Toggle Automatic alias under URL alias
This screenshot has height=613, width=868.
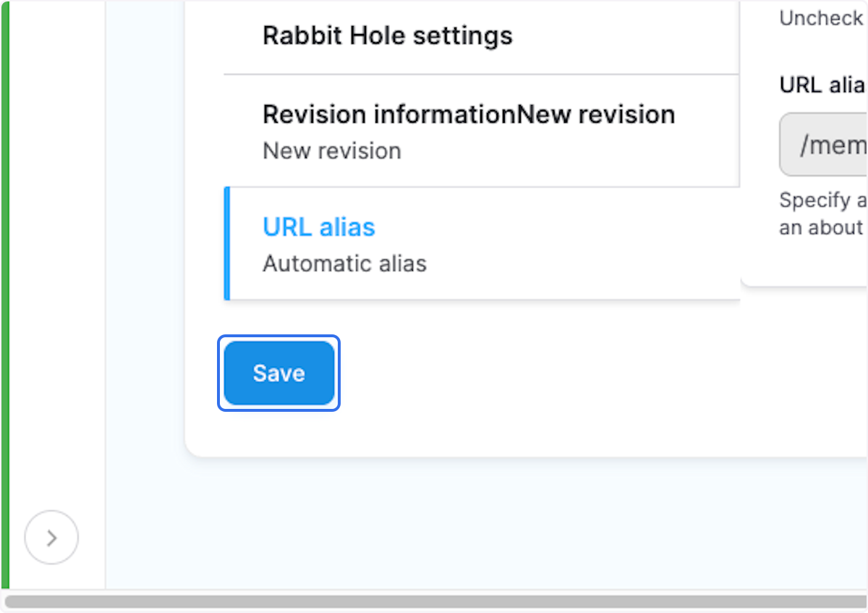coord(344,263)
